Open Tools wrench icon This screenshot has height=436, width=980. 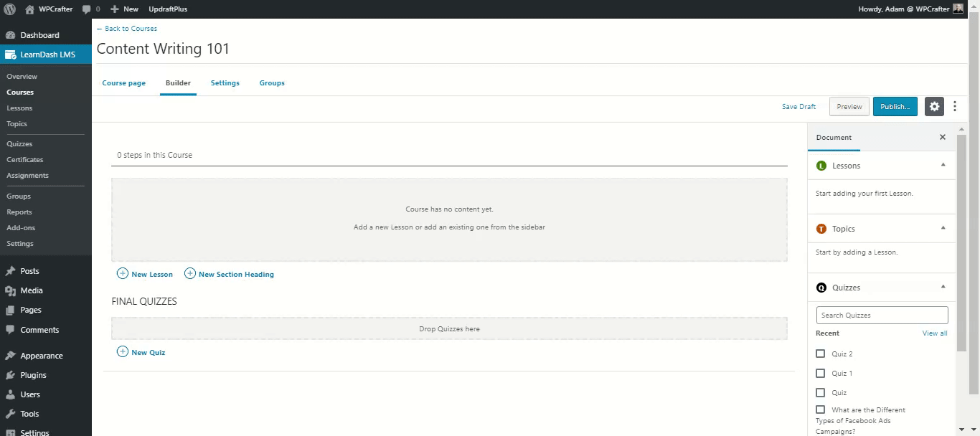point(10,414)
